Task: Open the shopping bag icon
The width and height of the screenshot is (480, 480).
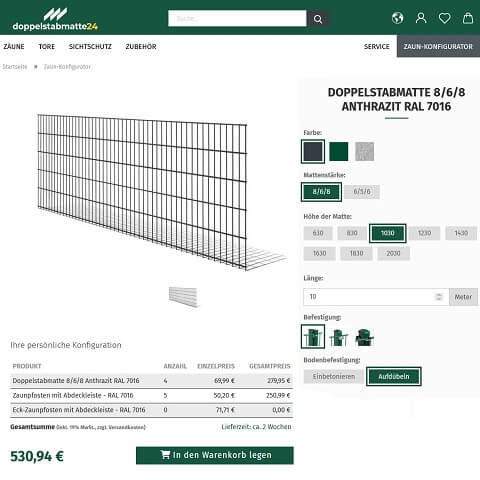Action: (468, 18)
